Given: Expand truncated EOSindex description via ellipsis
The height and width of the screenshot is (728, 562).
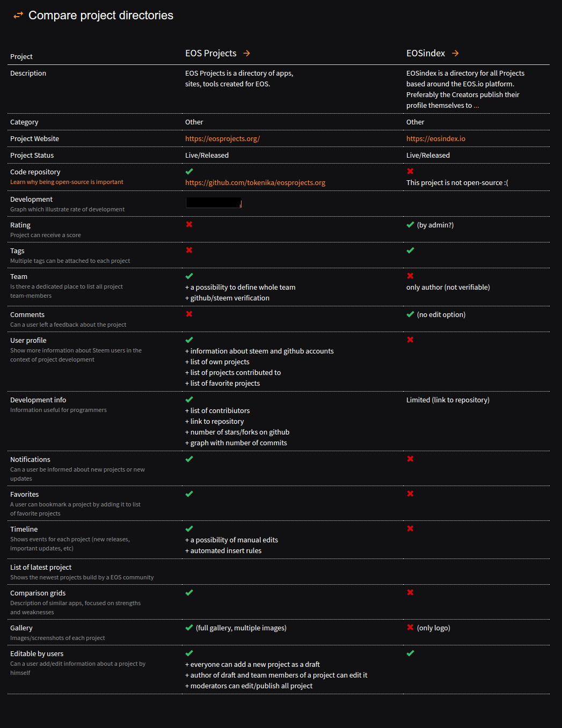Looking at the screenshot, I should click(476, 106).
